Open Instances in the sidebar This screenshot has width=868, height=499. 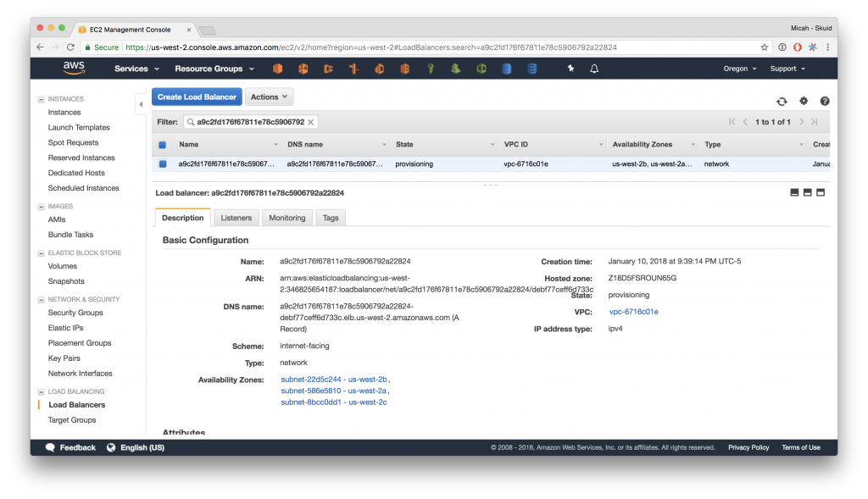pyautogui.click(x=64, y=113)
